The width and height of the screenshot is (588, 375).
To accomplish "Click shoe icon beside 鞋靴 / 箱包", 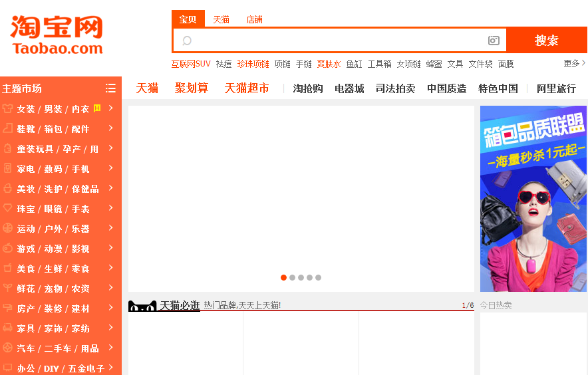I will pyautogui.click(x=7, y=128).
